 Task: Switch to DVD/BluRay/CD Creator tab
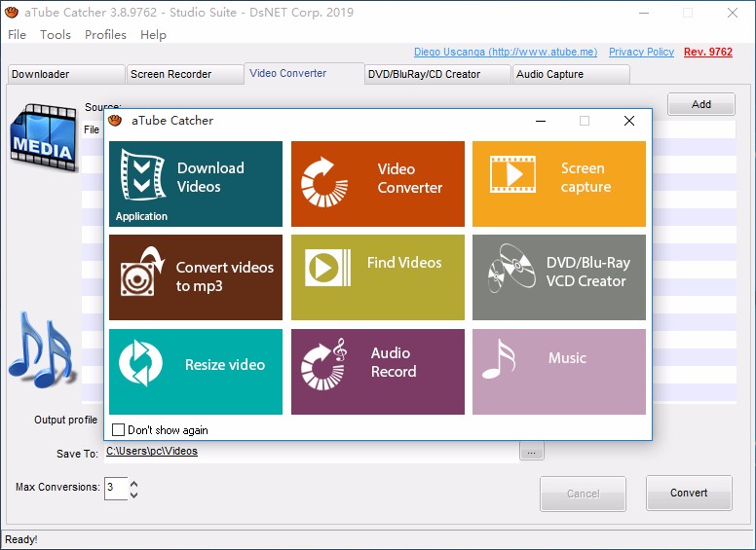click(437, 74)
